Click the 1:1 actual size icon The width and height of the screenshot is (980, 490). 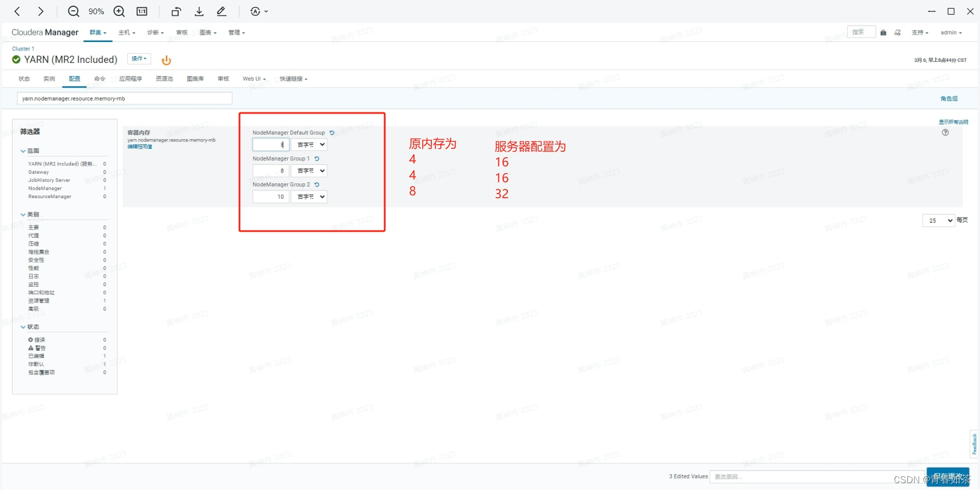click(142, 11)
